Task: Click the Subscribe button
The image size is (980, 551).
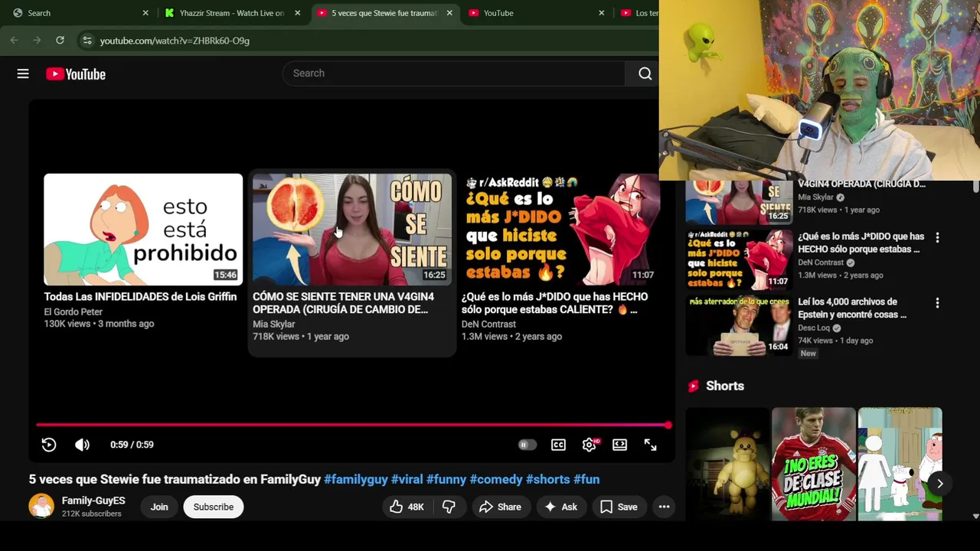Action: coord(214,507)
